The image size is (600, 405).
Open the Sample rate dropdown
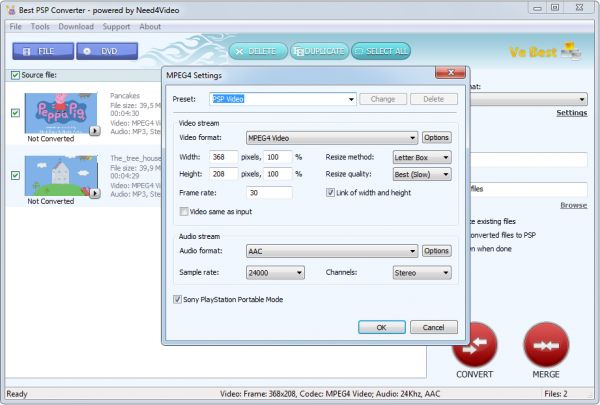coord(275,272)
